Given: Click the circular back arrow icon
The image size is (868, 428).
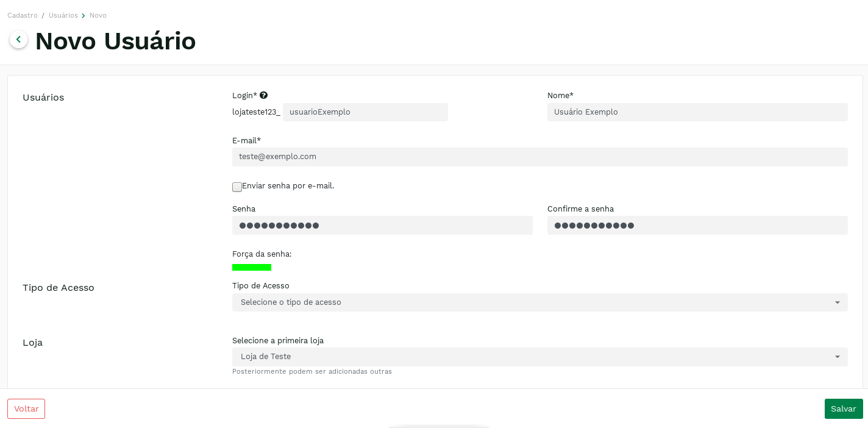Looking at the screenshot, I should click(18, 40).
